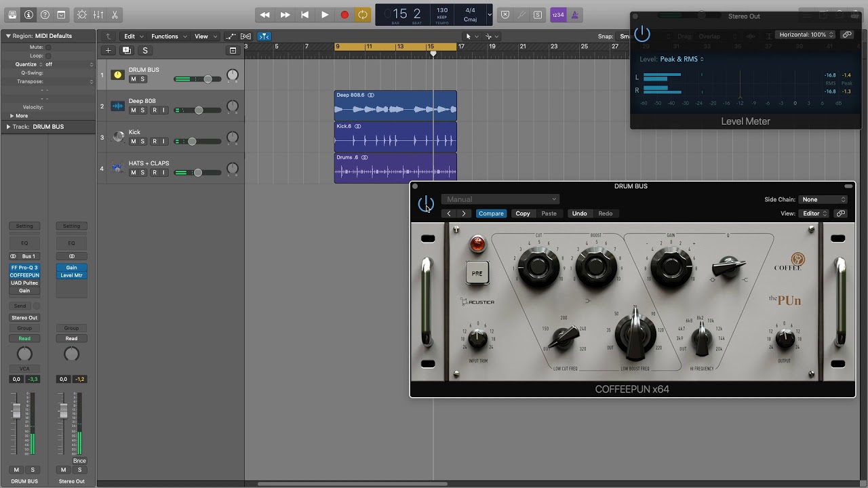Toggle the PRE button on COFFEEPUN
This screenshot has width=868, height=488.
[x=477, y=273]
